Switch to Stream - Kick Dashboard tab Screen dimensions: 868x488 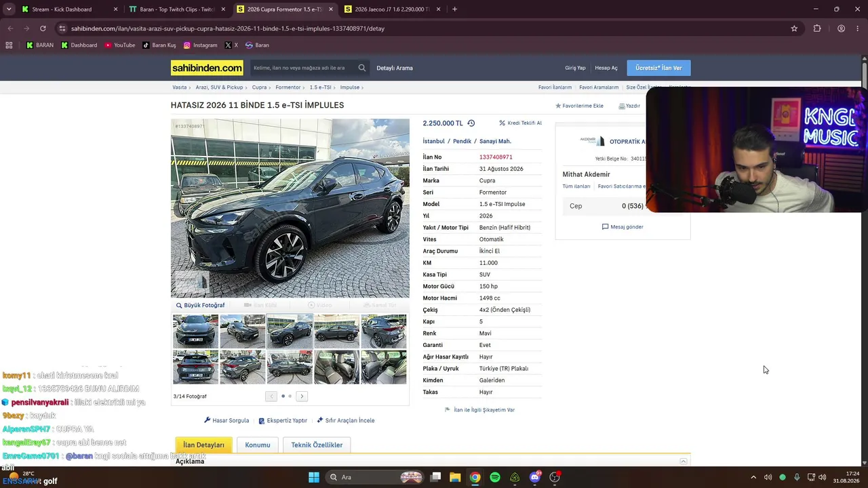[x=70, y=9]
